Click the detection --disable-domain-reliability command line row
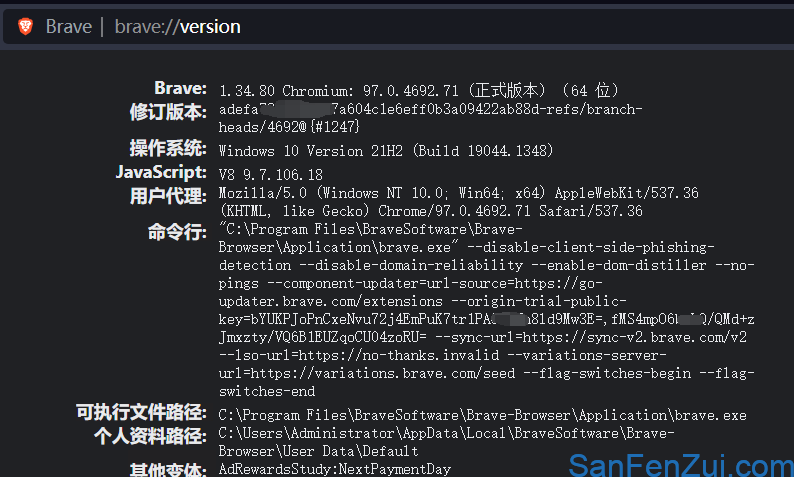 [487, 265]
